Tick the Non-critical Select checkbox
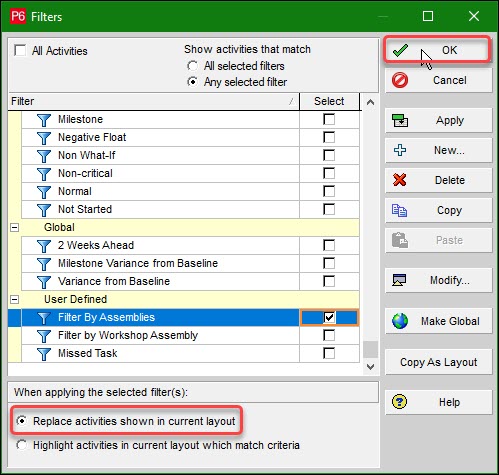Image resolution: width=499 pixels, height=475 pixels. 329,173
